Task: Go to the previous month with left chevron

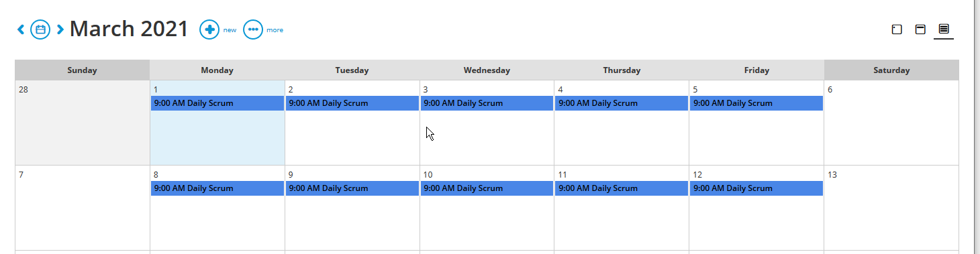Action: [21, 29]
